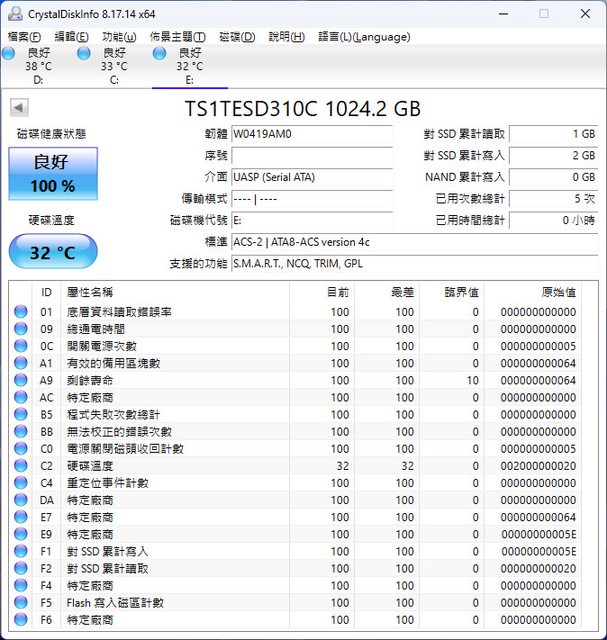
Task: Click the blue status orb for drive E:
Action: coord(159,53)
